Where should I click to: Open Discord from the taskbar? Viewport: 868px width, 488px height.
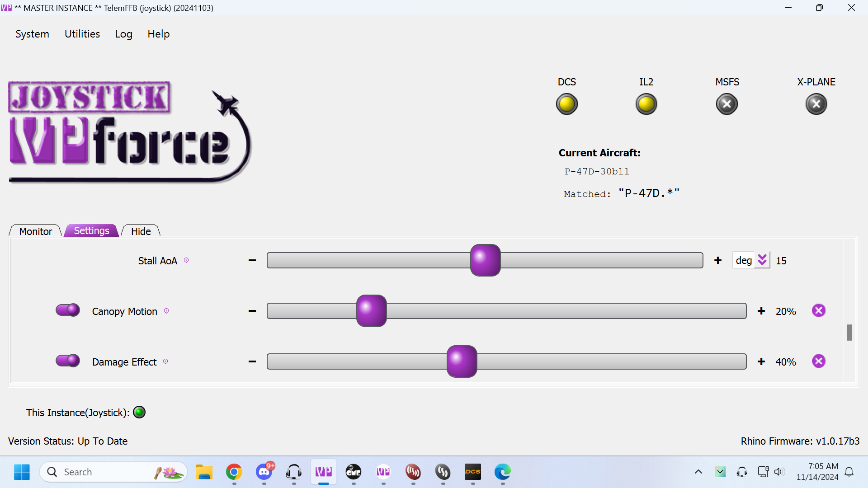pos(264,472)
